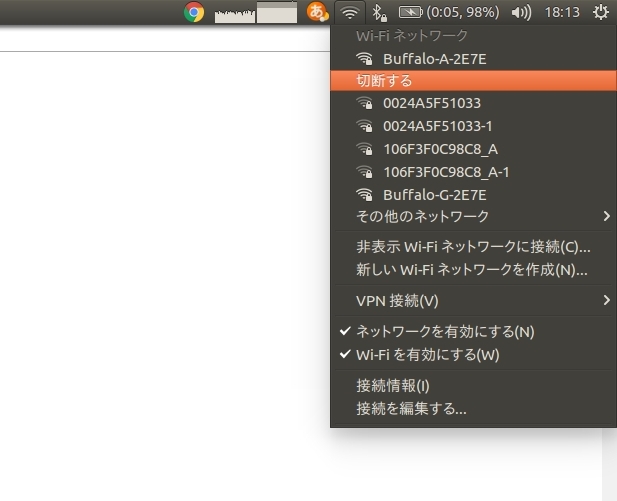Open 接続を編集する connection editor

473,409
